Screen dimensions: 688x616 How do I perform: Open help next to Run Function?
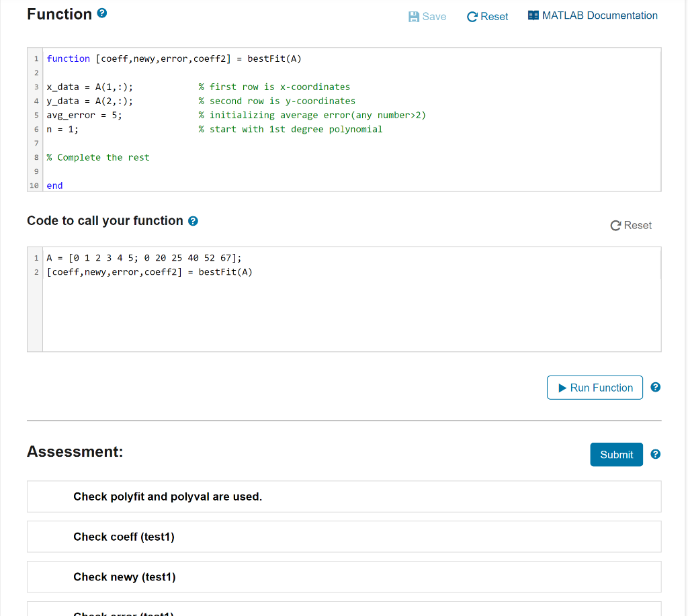[x=655, y=387]
